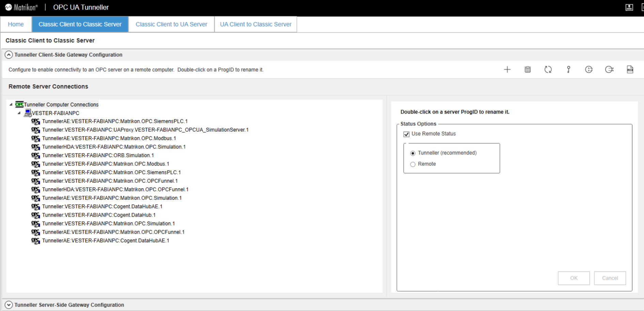Click the OK button
Viewport: 644px width, 311px height.
574,278
